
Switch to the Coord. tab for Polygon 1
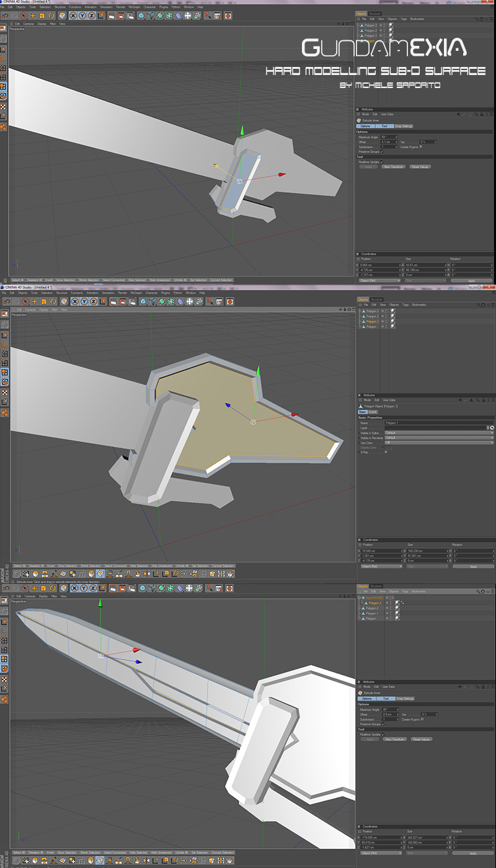tap(373, 412)
